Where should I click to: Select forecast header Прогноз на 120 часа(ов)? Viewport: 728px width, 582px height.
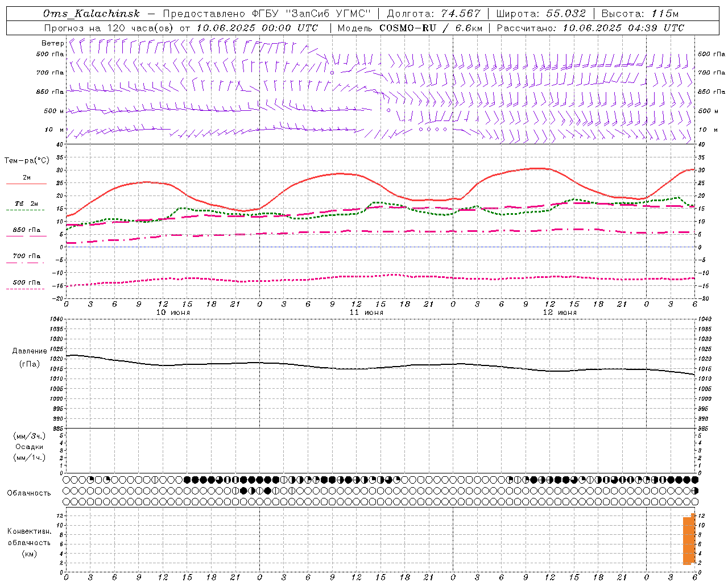[109, 28]
